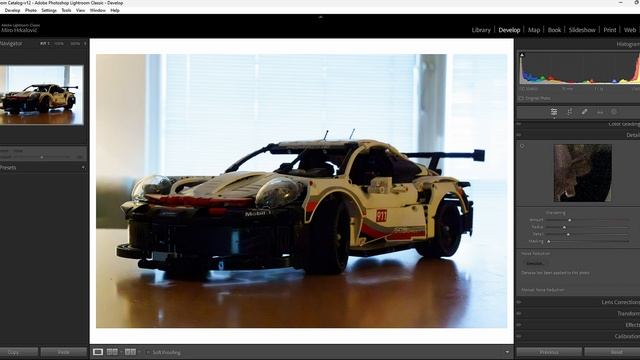The width and height of the screenshot is (640, 360).
Task: Collapse the Histogram panel header
Action: click(x=628, y=44)
